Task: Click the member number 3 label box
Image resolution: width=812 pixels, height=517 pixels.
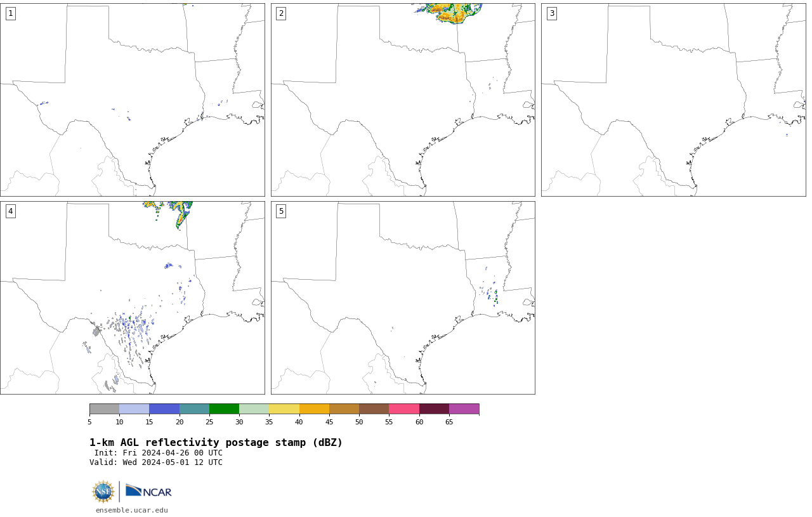Action: point(552,13)
